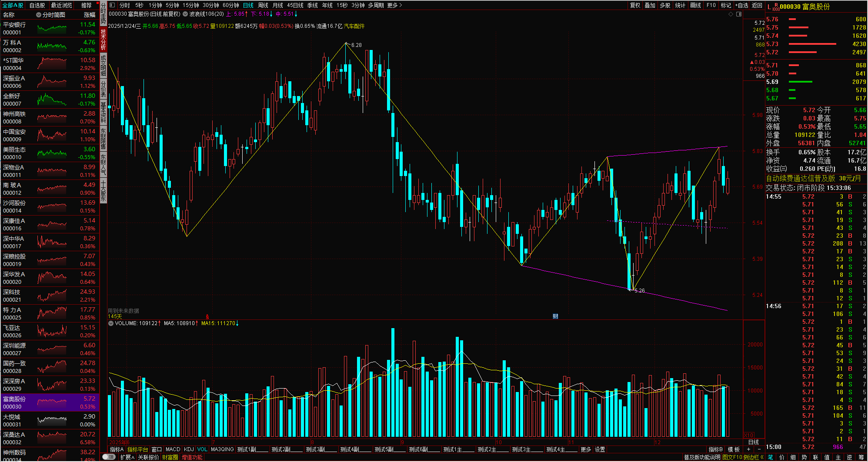The width and height of the screenshot is (868, 462).
Task: Open the 自选股 tab
Action: point(37,5)
